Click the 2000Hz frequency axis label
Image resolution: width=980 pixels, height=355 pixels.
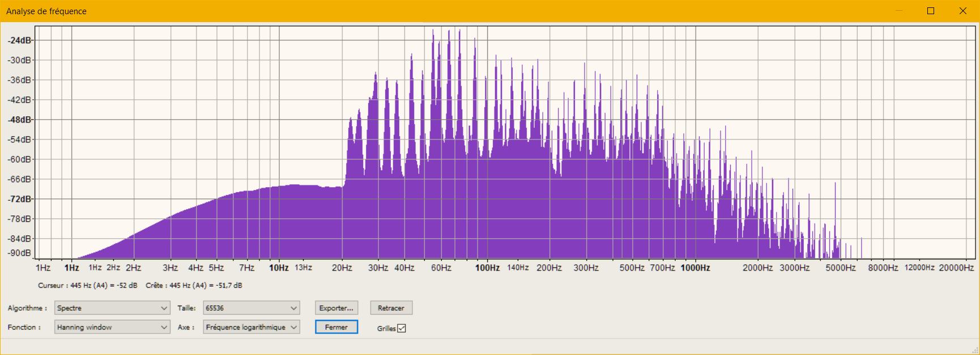(758, 268)
